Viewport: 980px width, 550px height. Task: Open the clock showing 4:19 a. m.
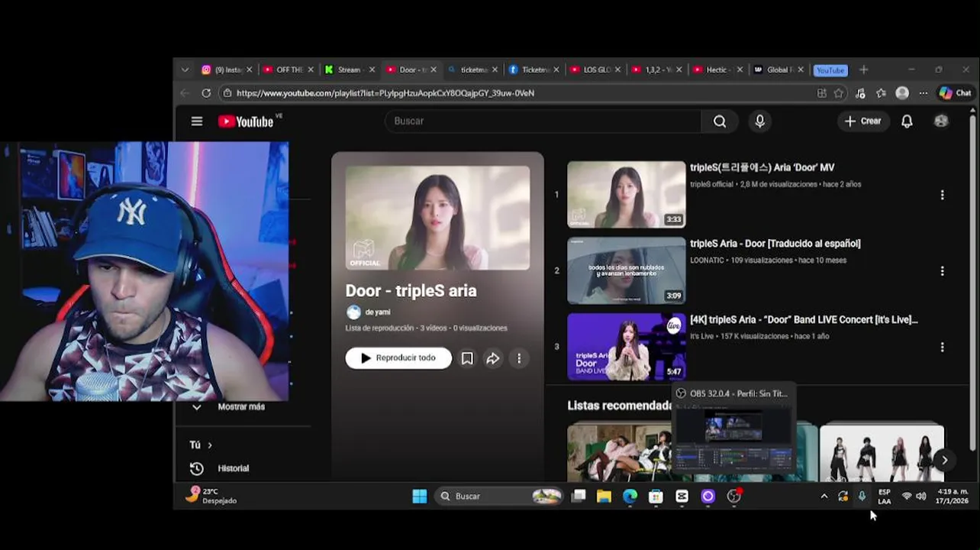952,497
